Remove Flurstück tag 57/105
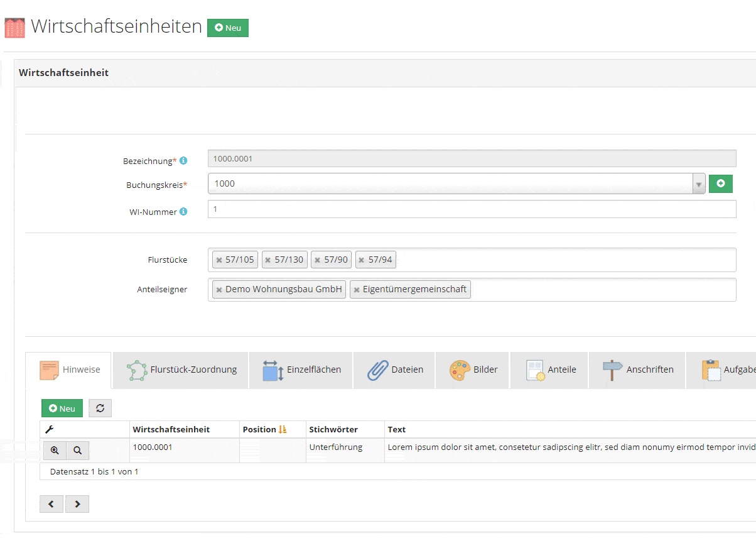The image size is (756, 548). click(x=219, y=260)
